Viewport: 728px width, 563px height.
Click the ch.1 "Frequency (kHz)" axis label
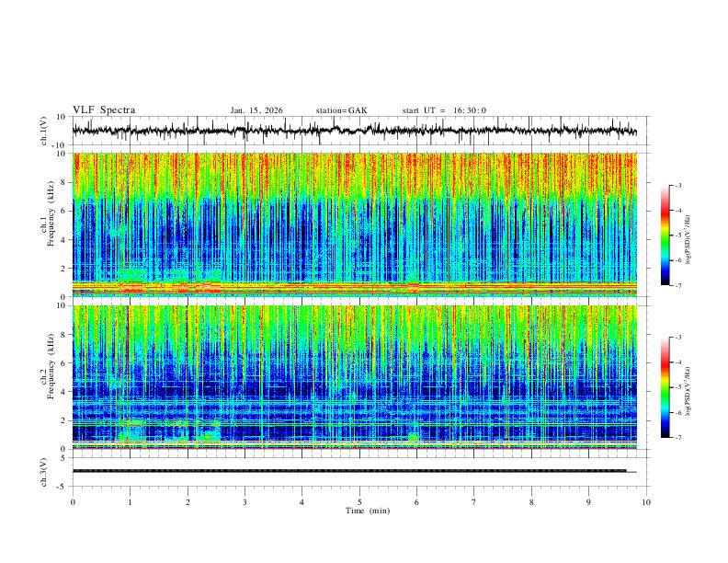click(51, 214)
